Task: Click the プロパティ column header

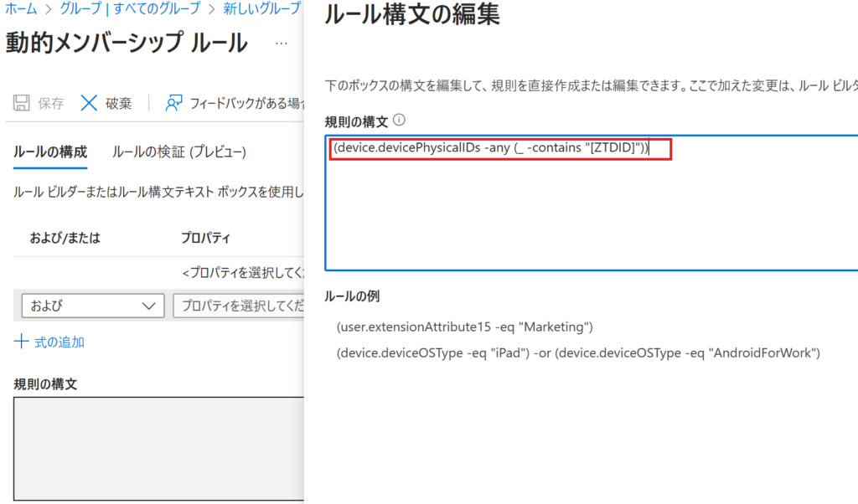Action: click(x=205, y=238)
